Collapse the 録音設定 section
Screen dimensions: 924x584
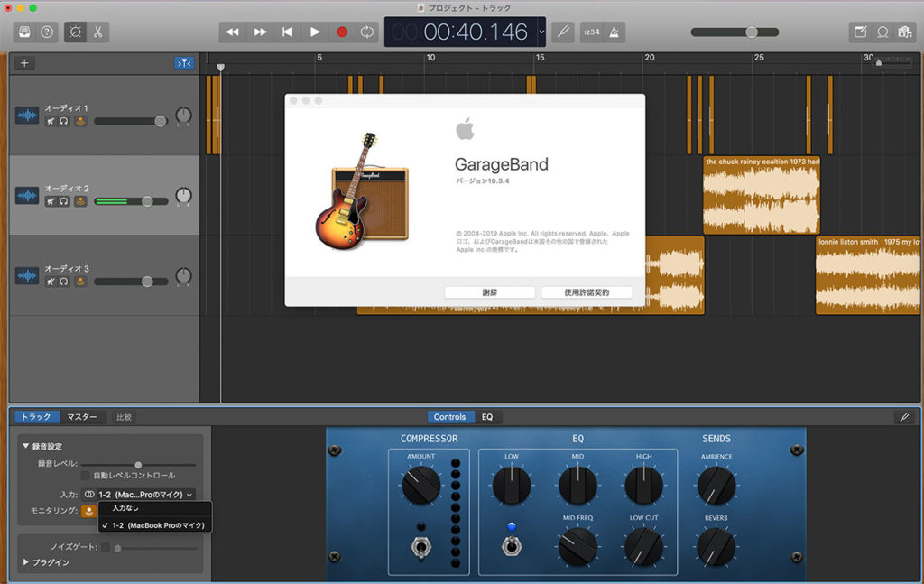(25, 447)
